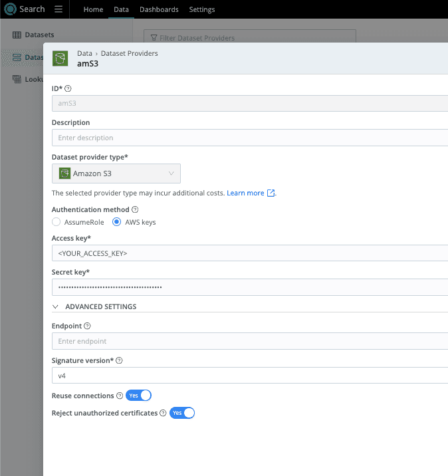This screenshot has width=448, height=476.
Task: Click the Reject unauthorized certificates help icon
Action: [163, 413]
